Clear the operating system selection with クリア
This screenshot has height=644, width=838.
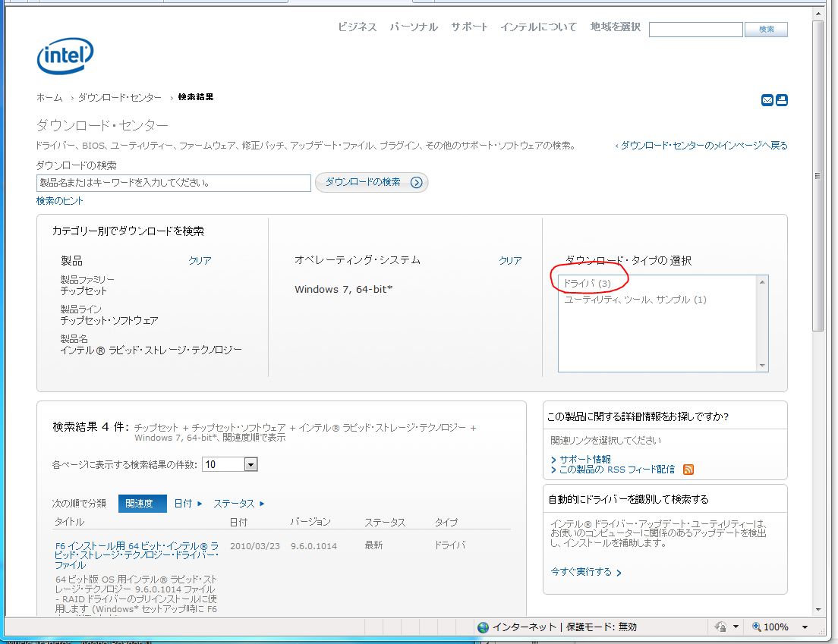click(510, 261)
